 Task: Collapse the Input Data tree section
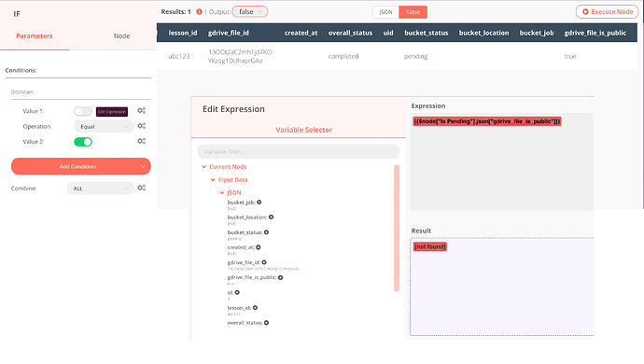pos(213,179)
